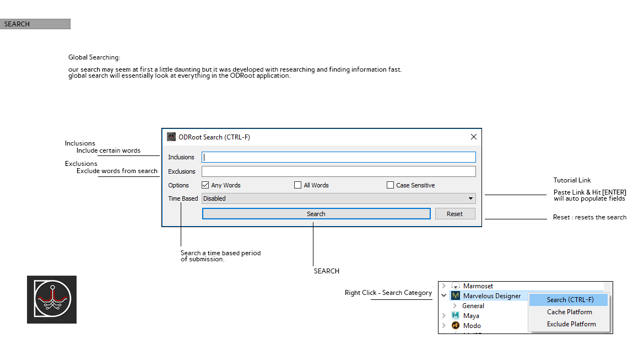The image size is (644, 355).
Task: Enable the All Words checkbox
Action: click(x=298, y=185)
